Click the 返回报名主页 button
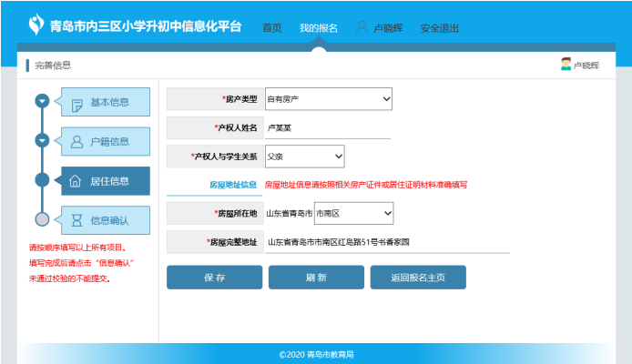Viewport: 632px width, 364px height. click(418, 278)
